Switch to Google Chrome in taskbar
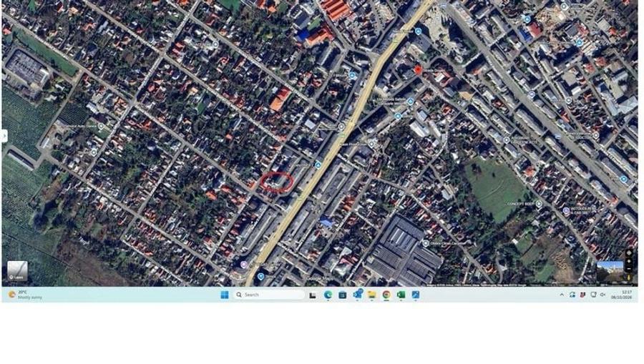The height and width of the screenshot is (364, 644). [x=386, y=295]
